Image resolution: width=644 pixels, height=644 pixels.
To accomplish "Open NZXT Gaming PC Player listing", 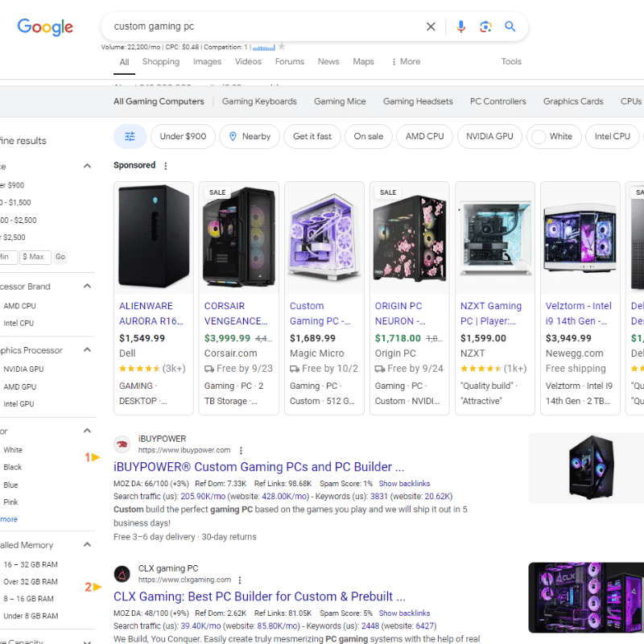I will 491,313.
